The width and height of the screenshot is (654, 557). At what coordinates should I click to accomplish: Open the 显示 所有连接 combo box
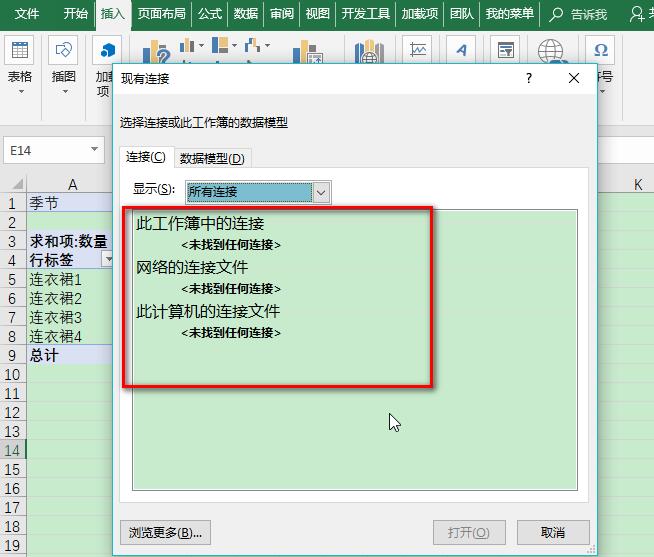click(x=258, y=192)
